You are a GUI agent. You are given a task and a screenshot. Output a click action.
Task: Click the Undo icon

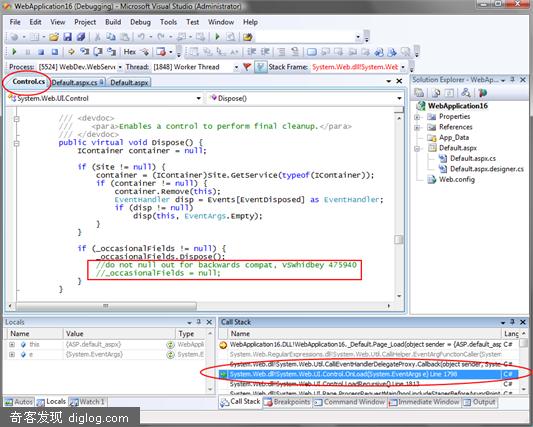141,37
